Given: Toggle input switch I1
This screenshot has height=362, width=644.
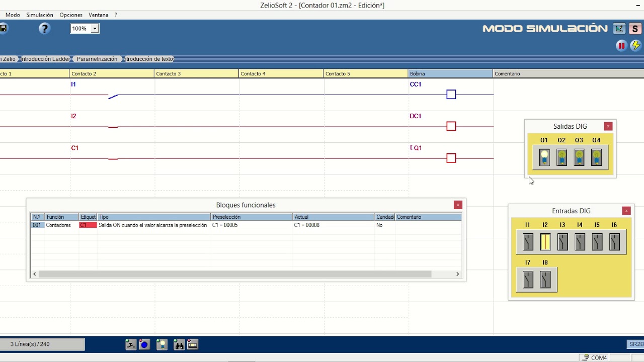Looking at the screenshot, I should tap(528, 242).
